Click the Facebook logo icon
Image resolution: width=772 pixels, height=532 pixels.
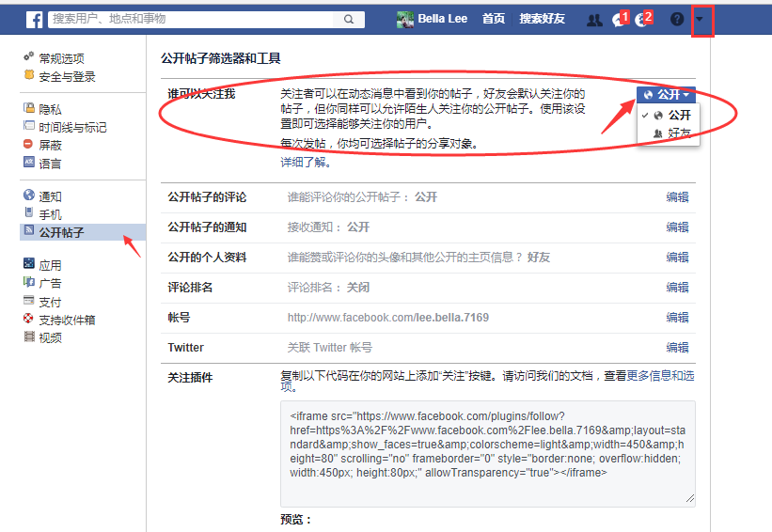(x=35, y=20)
